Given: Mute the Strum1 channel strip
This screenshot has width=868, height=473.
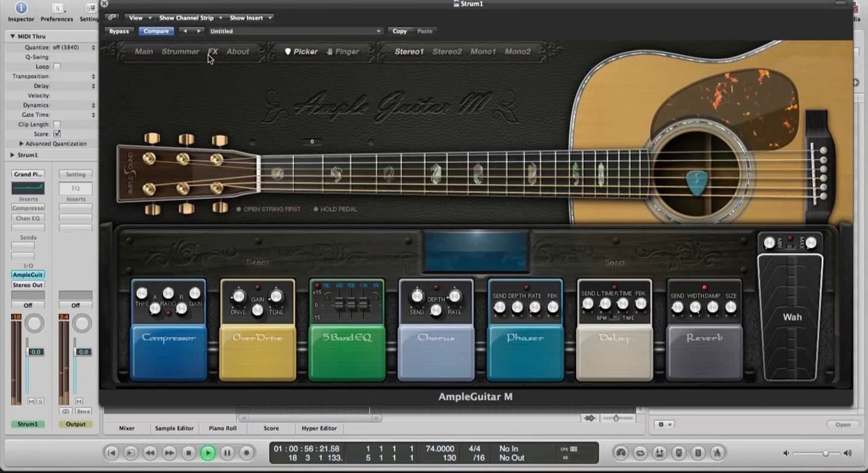Looking at the screenshot, I should click(31, 401).
